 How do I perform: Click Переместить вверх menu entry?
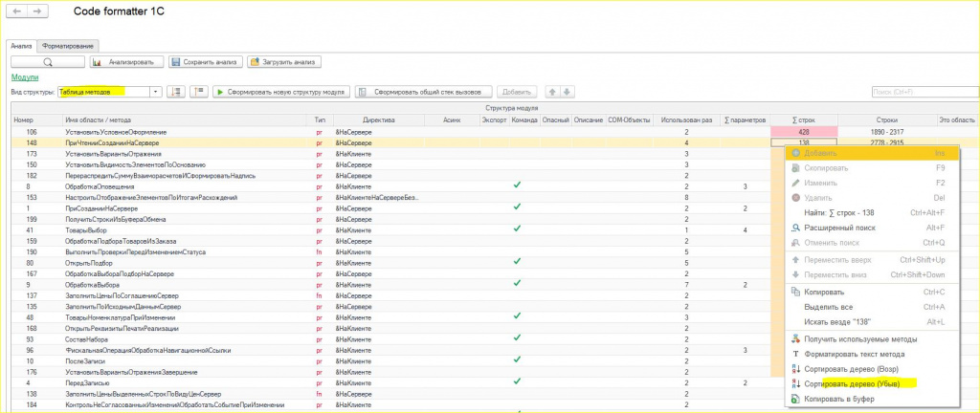(x=871, y=259)
